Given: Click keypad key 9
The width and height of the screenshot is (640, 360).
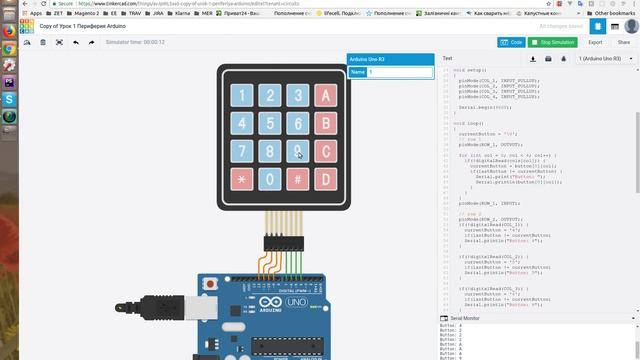Looking at the screenshot, I should tap(298, 151).
